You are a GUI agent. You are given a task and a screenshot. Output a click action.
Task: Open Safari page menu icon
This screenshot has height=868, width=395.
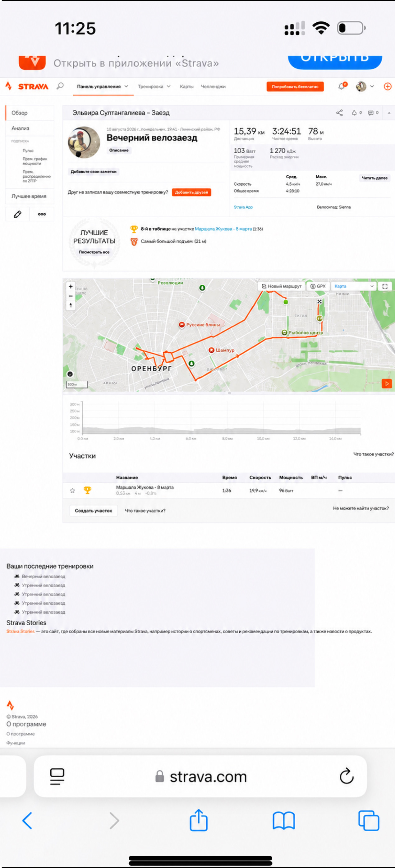point(57,776)
